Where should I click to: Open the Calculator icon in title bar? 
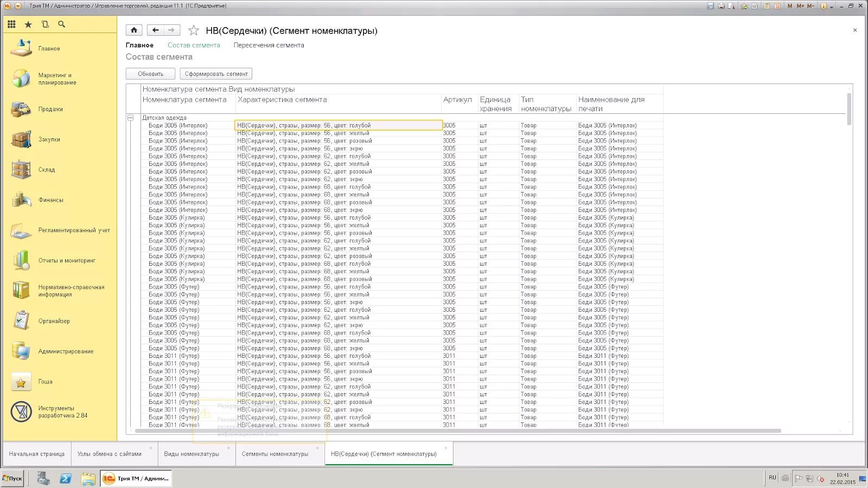click(767, 6)
